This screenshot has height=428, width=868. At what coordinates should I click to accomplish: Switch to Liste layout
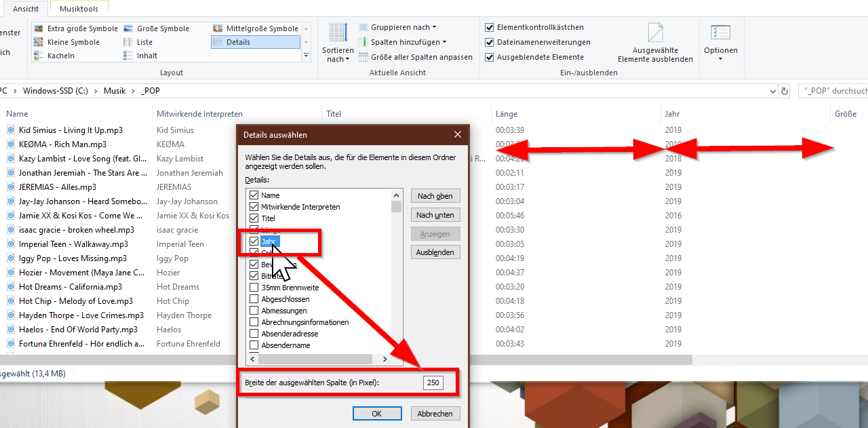pos(138,42)
